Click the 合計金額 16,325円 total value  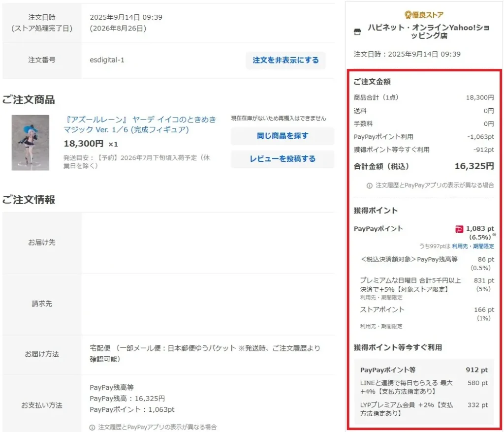tap(474, 166)
